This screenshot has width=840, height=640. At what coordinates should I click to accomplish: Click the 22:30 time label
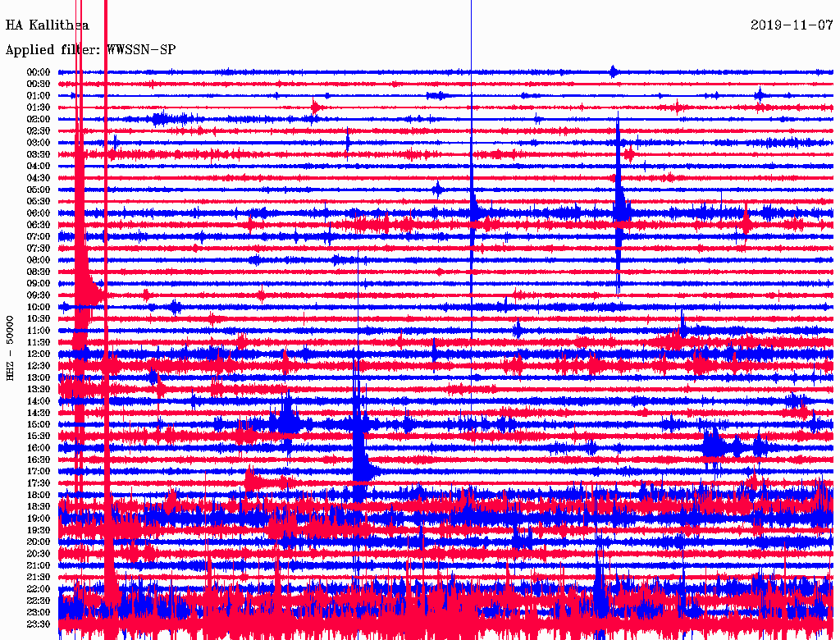click(39, 601)
